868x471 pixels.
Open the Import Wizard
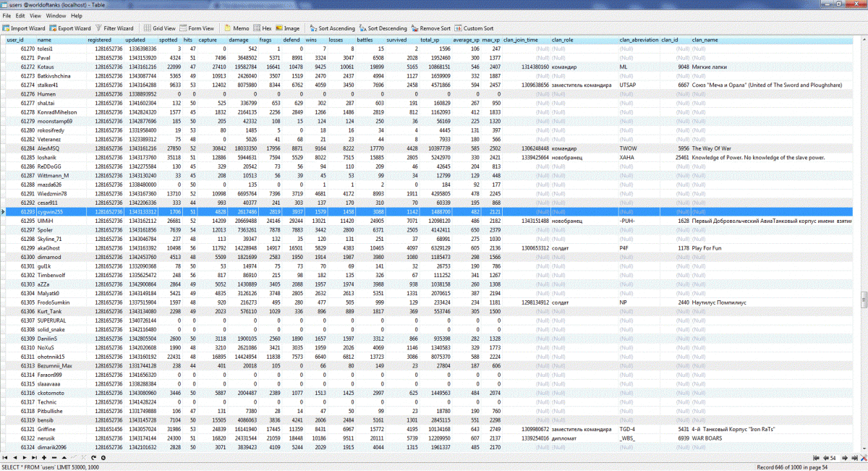click(x=25, y=28)
